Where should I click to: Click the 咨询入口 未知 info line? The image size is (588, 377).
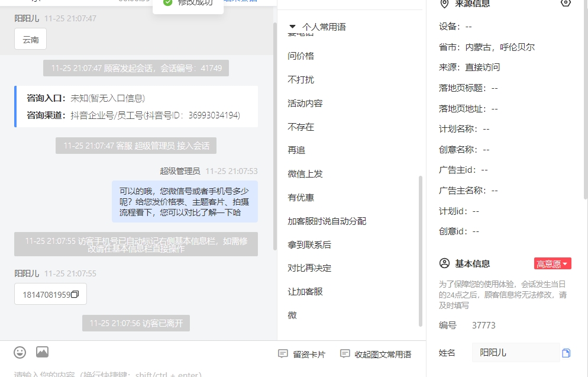pos(86,98)
